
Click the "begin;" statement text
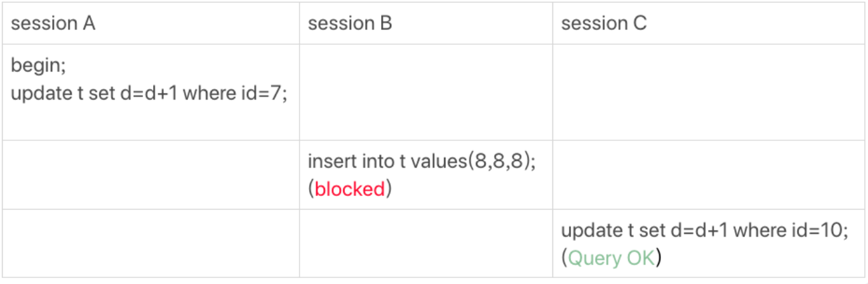pyautogui.click(x=38, y=66)
